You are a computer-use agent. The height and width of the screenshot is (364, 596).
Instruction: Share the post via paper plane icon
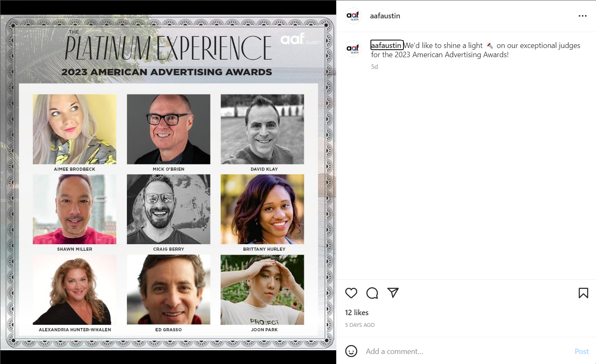coord(393,293)
